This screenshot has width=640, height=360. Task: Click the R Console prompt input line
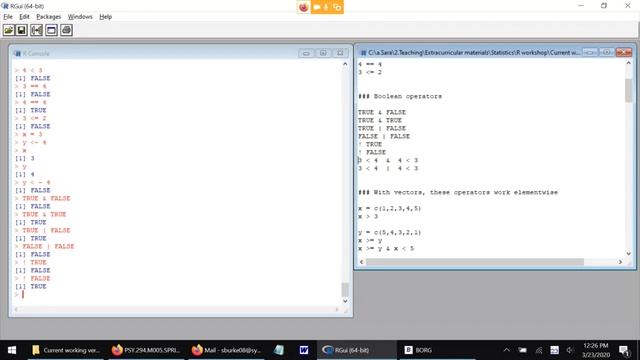point(178,294)
